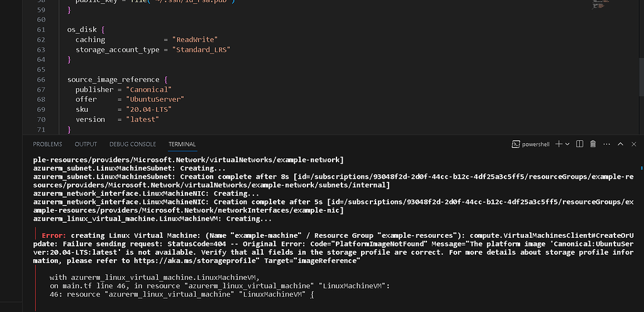This screenshot has height=312, width=644.
Task: Switch to the Problems tab
Action: point(48,144)
